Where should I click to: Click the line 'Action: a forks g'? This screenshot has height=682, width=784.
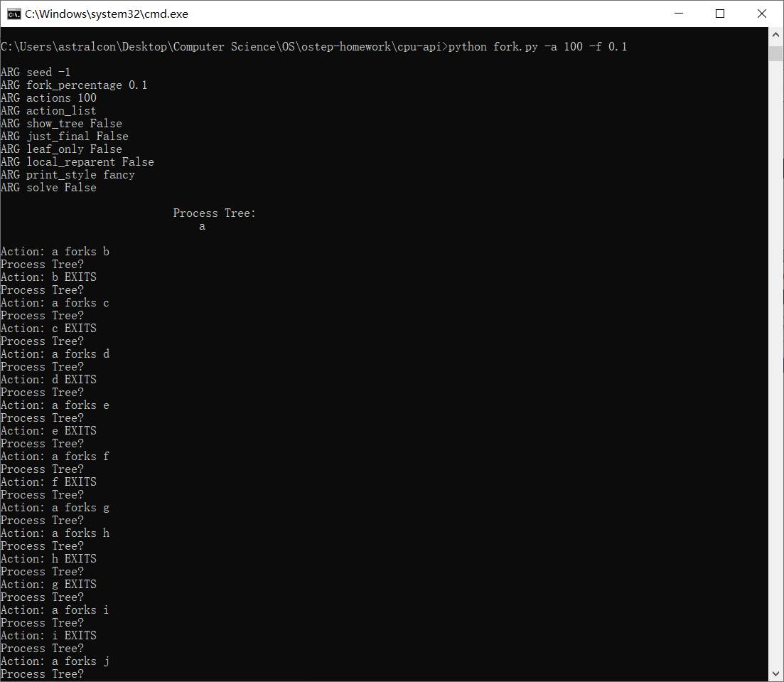55,507
